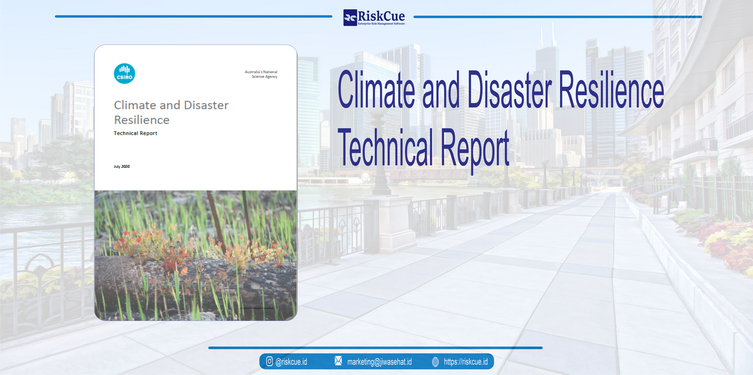
Task: Click the email envelope icon in footer
Action: point(338,362)
